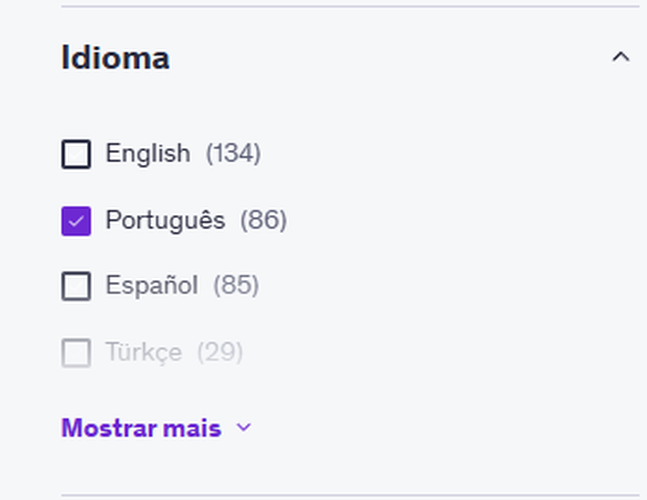Click the Português filter label text
Image resolution: width=647 pixels, height=500 pixels.
165,220
